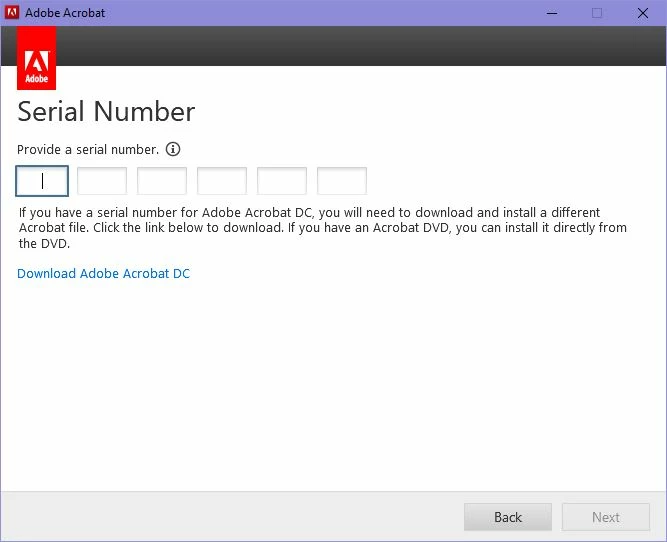
Task: Focus the first serial number field
Action: pos(42,181)
